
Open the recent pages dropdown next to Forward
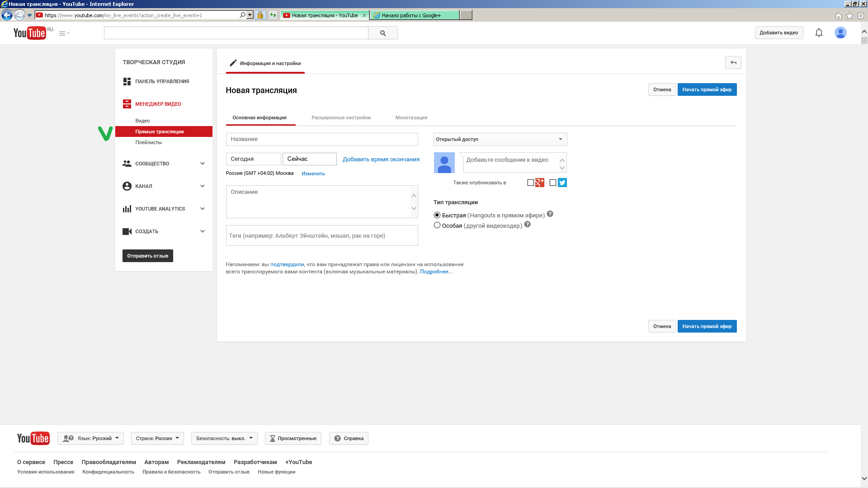coord(29,15)
